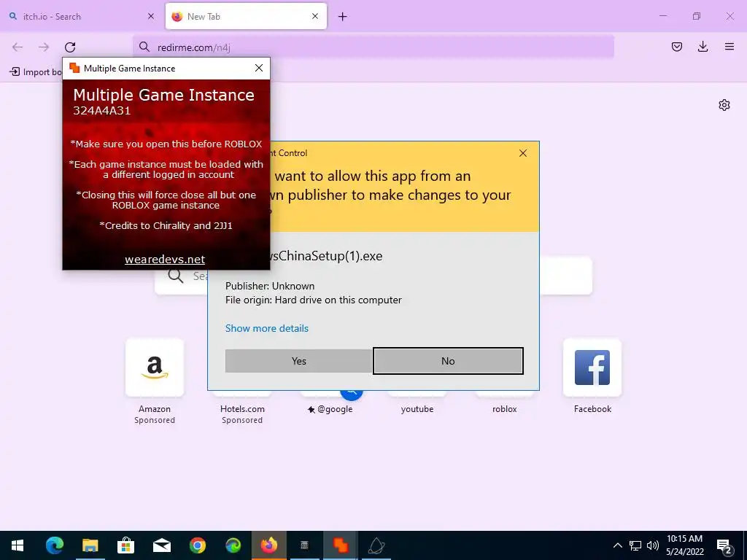Open new tab personalize settings gear
Viewport: 747px width, 560px height.
click(724, 105)
